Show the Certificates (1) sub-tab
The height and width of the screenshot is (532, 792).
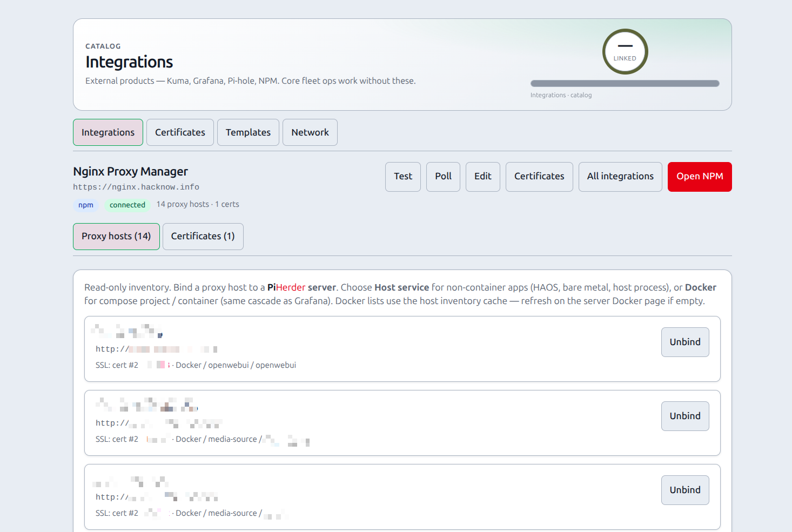pyautogui.click(x=203, y=237)
